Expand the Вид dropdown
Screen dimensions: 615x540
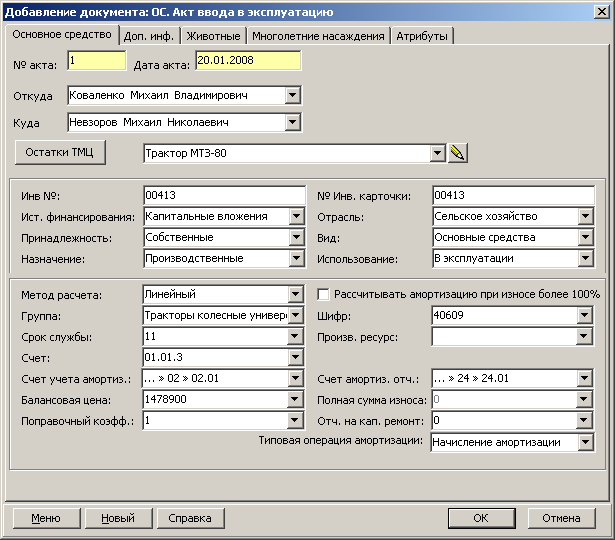(585, 237)
